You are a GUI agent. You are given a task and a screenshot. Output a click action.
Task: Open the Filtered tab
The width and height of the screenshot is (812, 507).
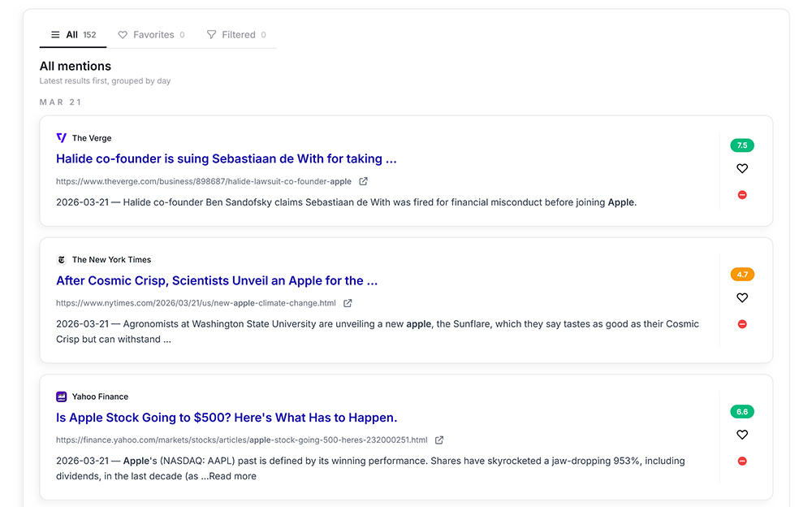236,35
